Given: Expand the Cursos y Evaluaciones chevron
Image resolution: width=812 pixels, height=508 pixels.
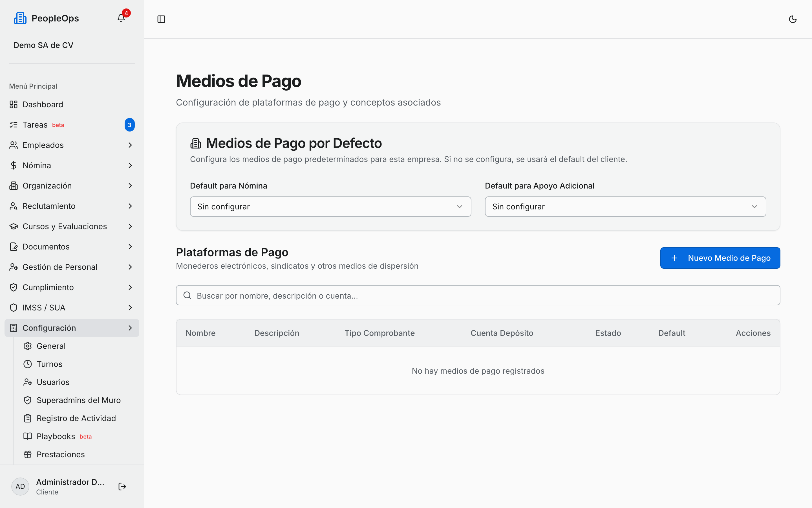Looking at the screenshot, I should (x=130, y=226).
